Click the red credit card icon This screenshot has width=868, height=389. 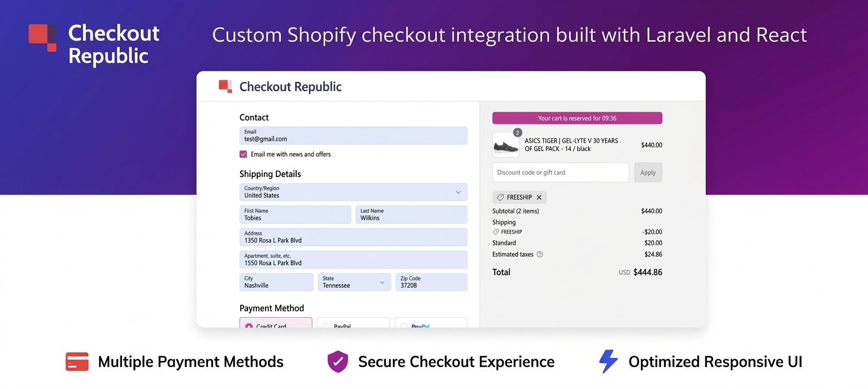[x=77, y=362]
